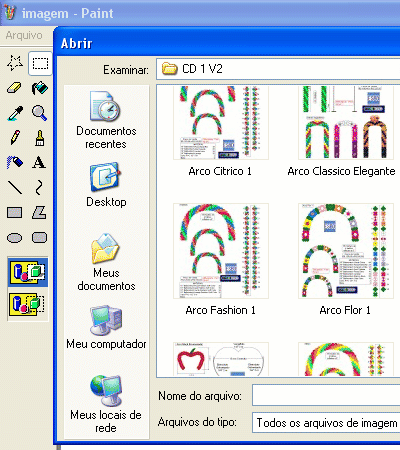Expand the Arquivos do tipo dropdown

pyautogui.click(x=326, y=423)
